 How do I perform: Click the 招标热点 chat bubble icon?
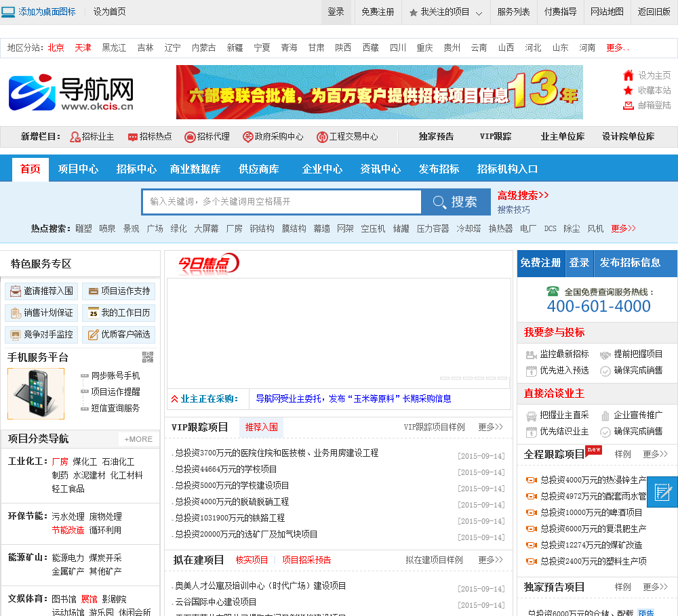132,137
